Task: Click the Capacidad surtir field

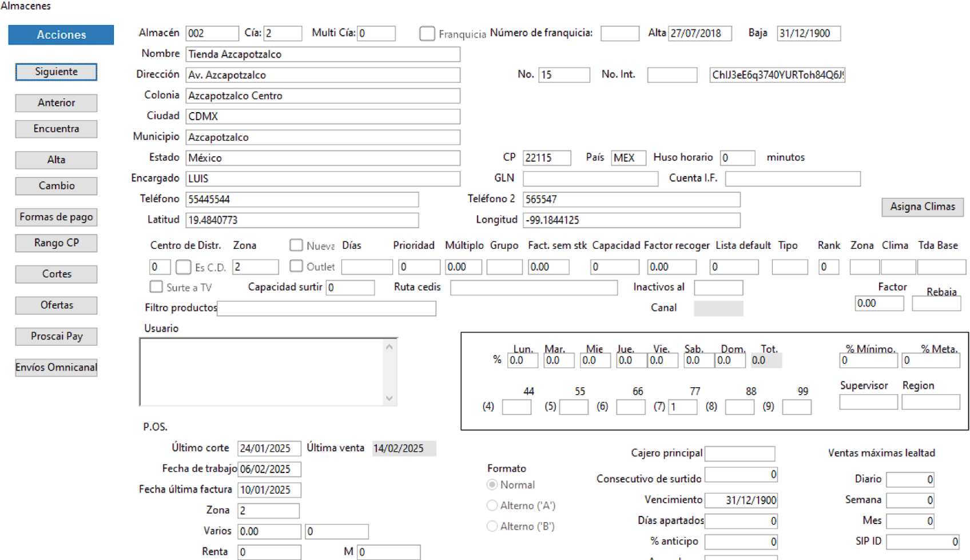Action: [350, 288]
